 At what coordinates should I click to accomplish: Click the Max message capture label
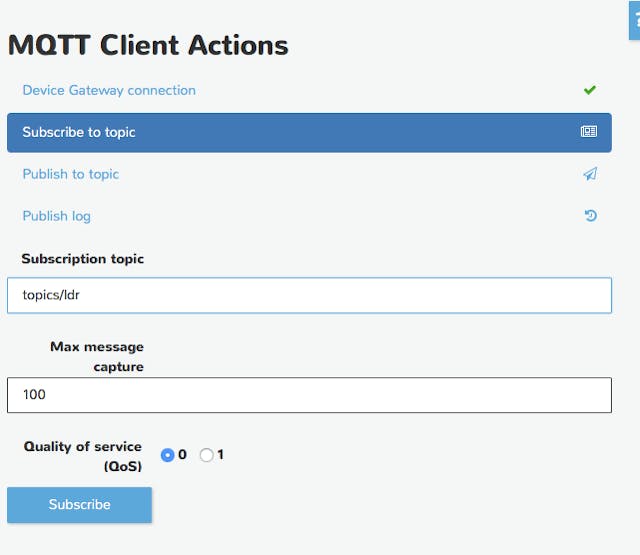tap(97, 356)
